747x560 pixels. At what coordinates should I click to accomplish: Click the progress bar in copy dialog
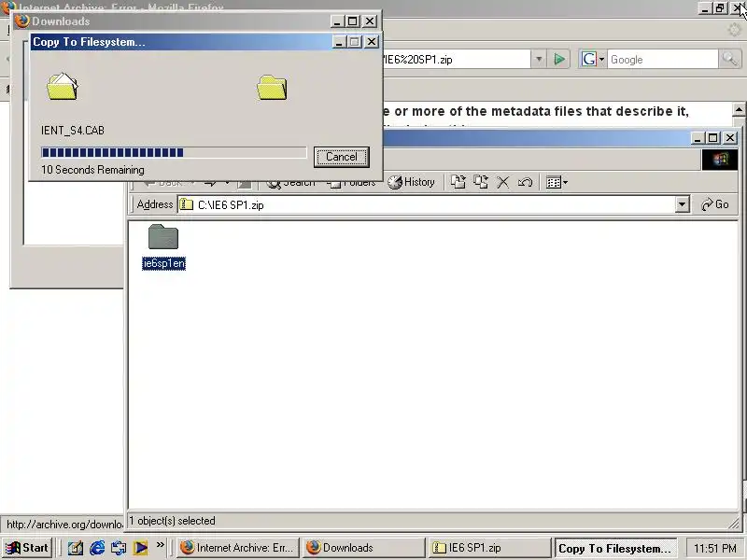click(x=174, y=152)
